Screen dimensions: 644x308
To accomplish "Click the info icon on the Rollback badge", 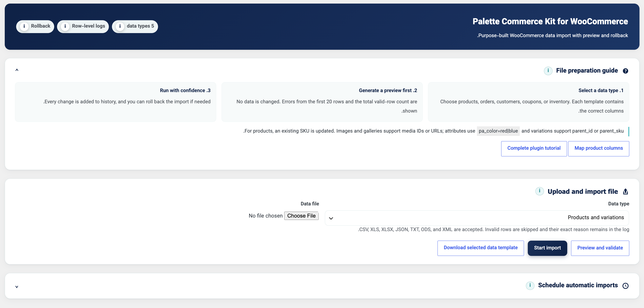I will coord(24,26).
